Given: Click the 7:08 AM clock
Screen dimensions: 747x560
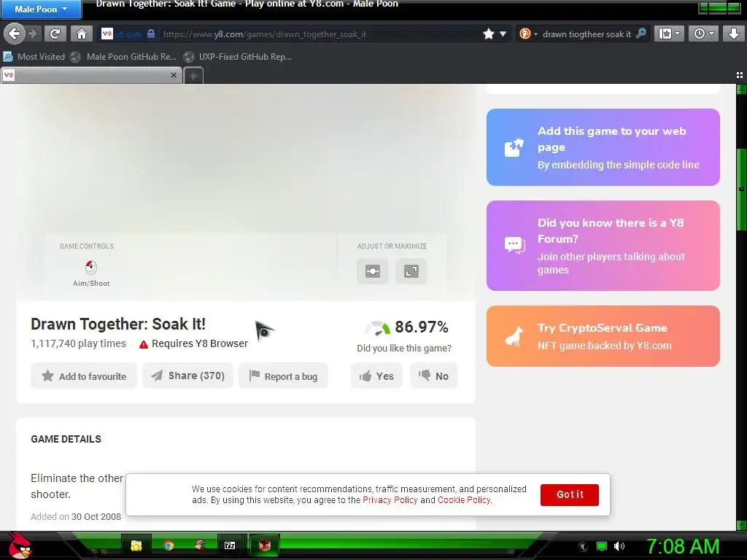Looking at the screenshot, I should [x=683, y=547].
